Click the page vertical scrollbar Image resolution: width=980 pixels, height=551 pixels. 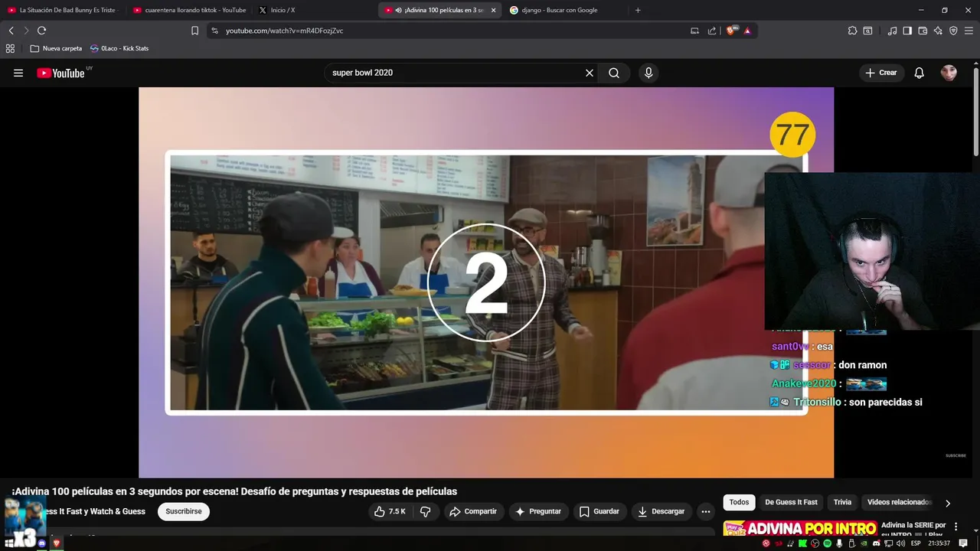976,111
